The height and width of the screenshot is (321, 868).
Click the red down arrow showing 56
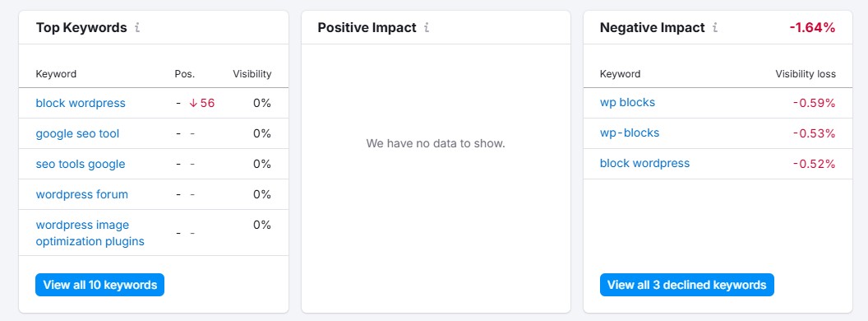coord(202,103)
